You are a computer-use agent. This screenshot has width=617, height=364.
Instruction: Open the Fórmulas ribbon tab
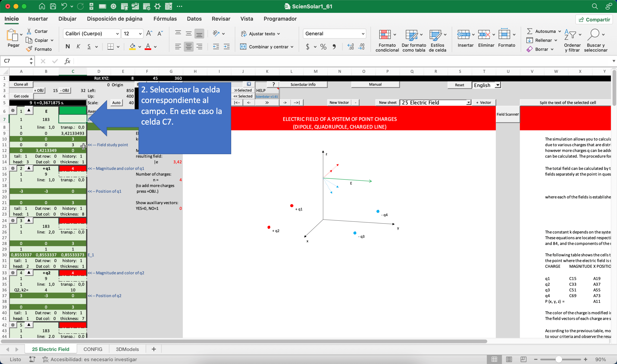tap(165, 19)
